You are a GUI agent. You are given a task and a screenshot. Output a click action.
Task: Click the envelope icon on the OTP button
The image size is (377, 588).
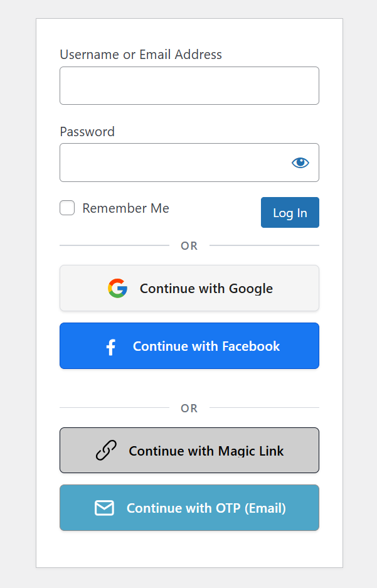(105, 508)
